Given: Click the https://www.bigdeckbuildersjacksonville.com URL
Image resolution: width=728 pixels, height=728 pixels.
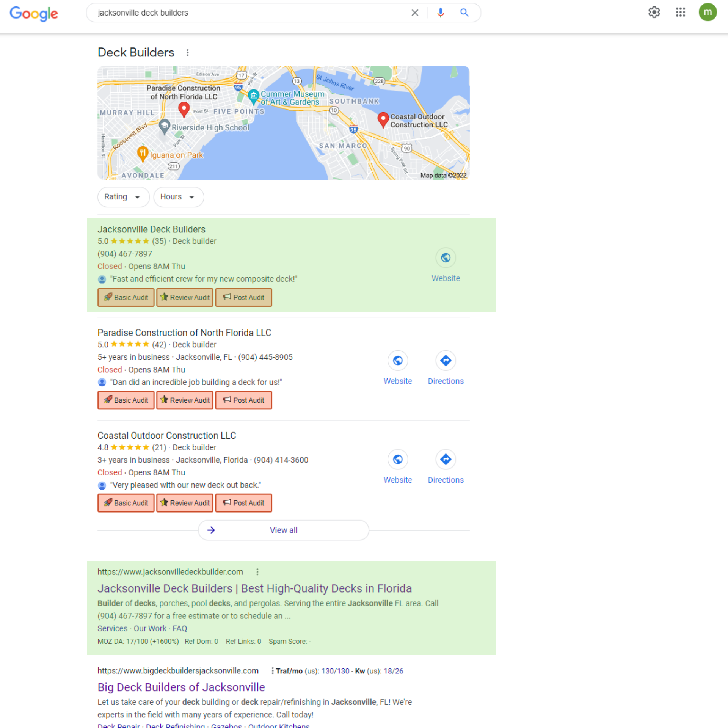Looking at the screenshot, I should tap(178, 671).
